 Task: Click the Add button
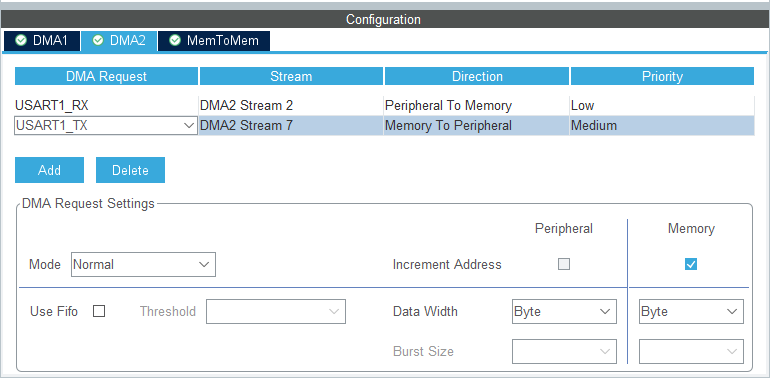pyautogui.click(x=50, y=170)
